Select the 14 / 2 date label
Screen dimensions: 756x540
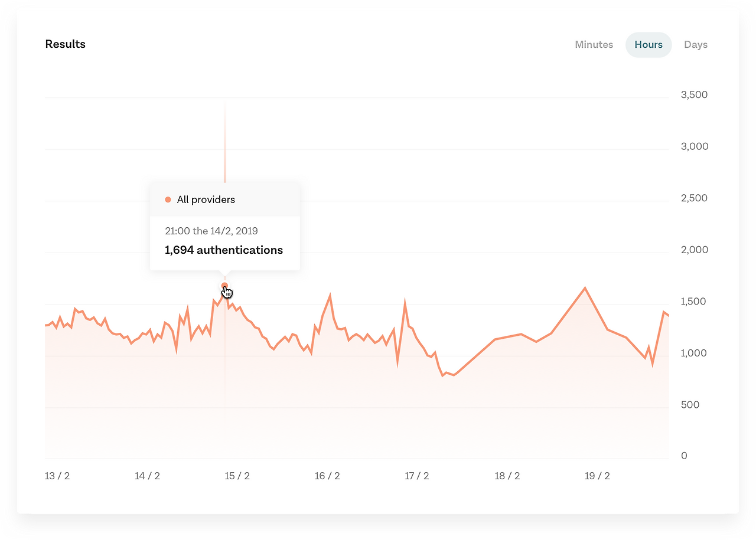click(x=148, y=476)
